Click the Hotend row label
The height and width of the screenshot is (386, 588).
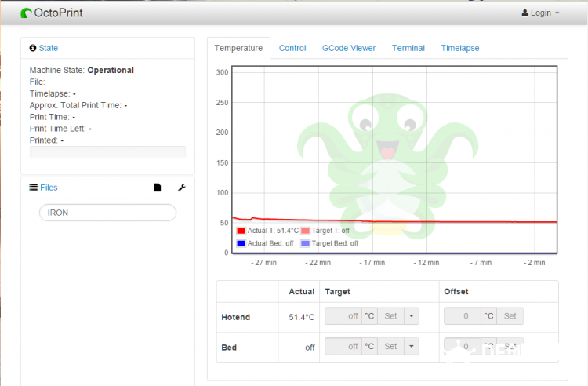[x=235, y=318]
